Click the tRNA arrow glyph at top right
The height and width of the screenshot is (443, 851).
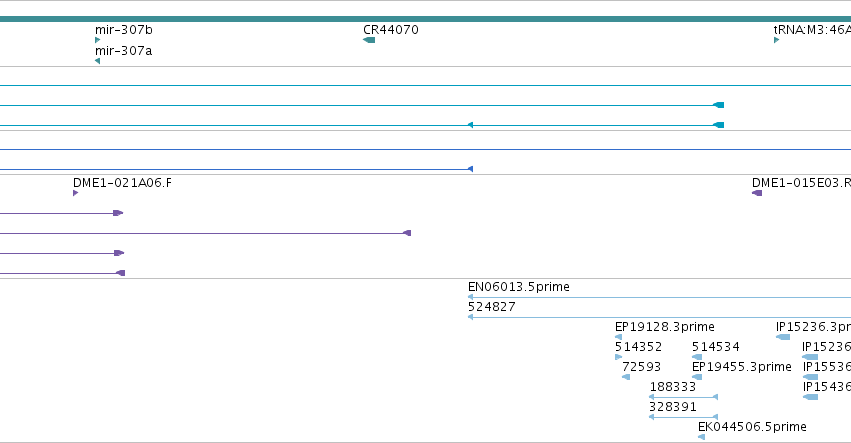pos(777,40)
